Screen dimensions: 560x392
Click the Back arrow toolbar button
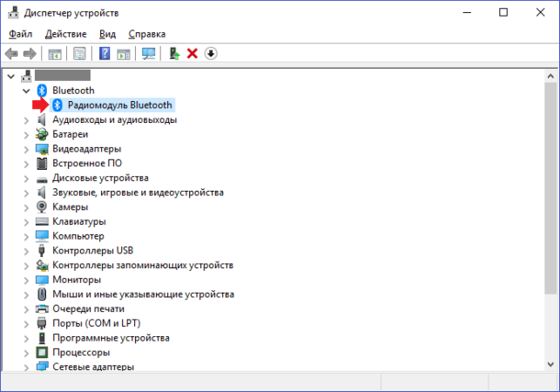(11, 54)
